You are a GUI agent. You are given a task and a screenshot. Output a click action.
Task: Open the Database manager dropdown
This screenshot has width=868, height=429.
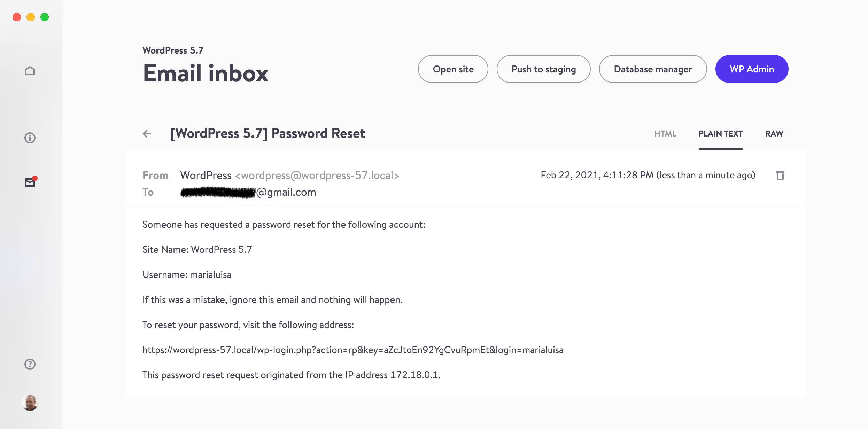[653, 69]
